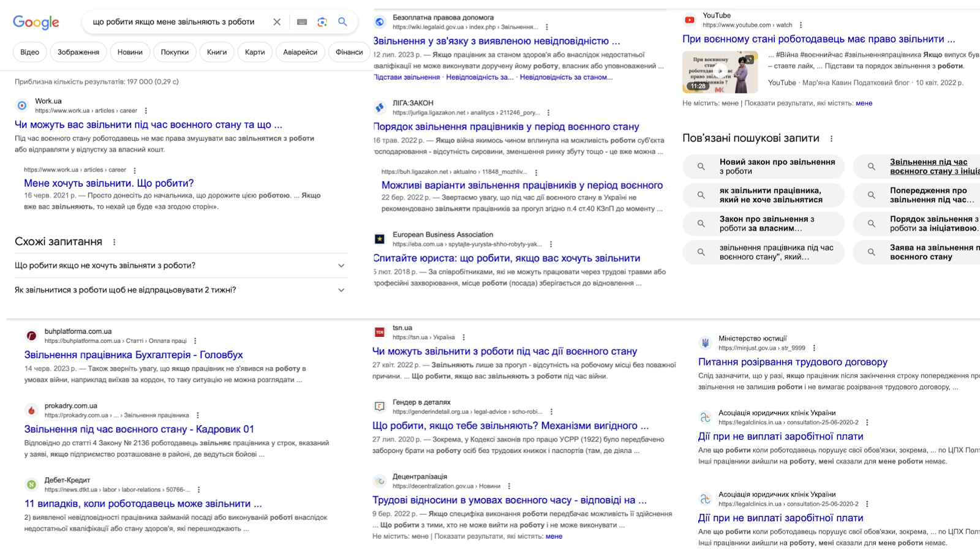Open 'Звільнення працівника Бухгалтерія - Головбух' link
Screen dimensions: 980x551
tap(134, 355)
